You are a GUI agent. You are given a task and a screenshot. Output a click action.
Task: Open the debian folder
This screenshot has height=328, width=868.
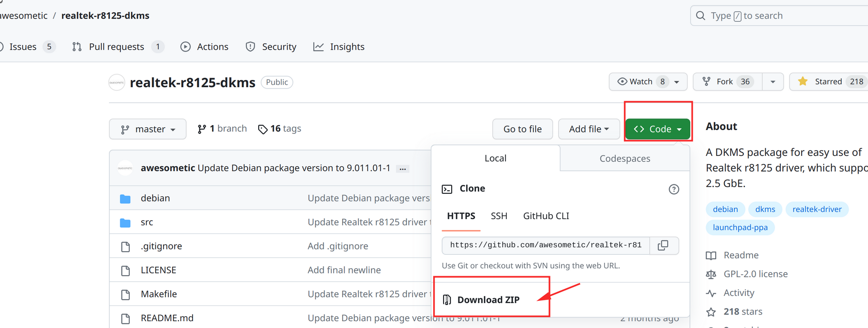[x=155, y=198]
